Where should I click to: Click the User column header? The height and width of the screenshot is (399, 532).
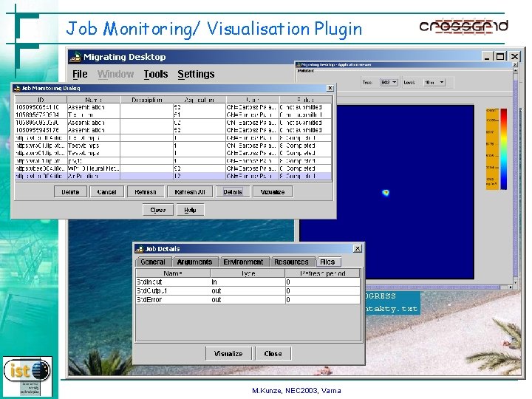pyautogui.click(x=253, y=100)
